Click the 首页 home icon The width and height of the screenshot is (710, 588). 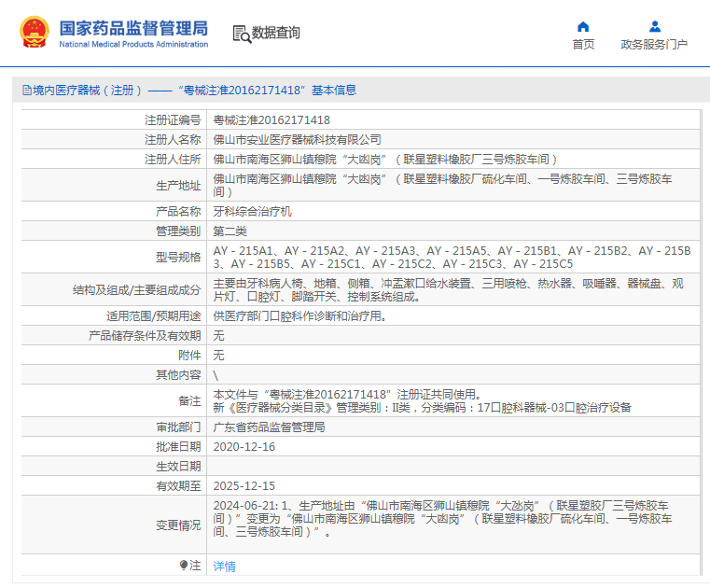(x=583, y=27)
